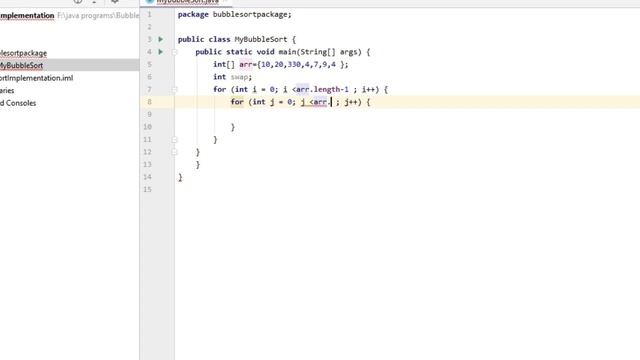Image resolution: width=640 pixels, height=360 pixels.
Task: Click line number 15 in the gutter
Action: [147, 189]
